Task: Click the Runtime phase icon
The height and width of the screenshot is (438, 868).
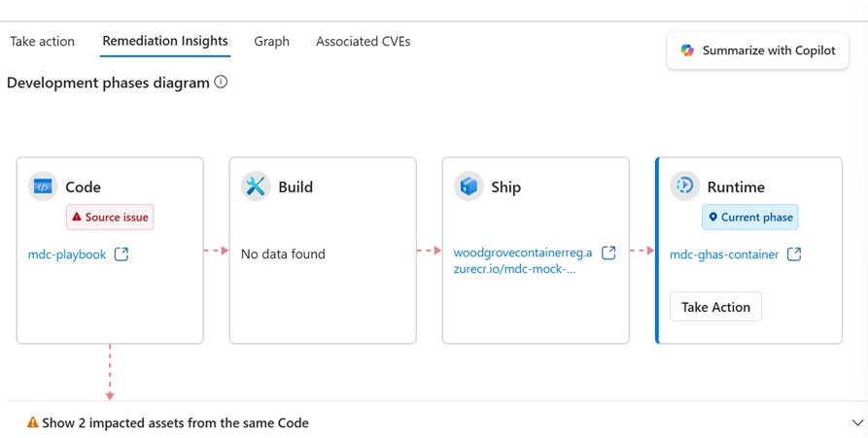Action: [685, 186]
